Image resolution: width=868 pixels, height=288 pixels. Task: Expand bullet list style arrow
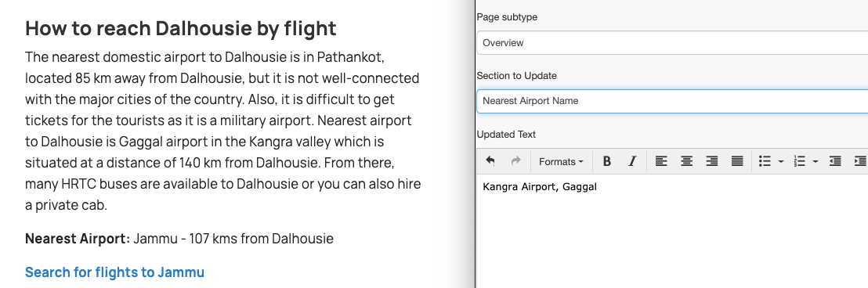pyautogui.click(x=781, y=162)
